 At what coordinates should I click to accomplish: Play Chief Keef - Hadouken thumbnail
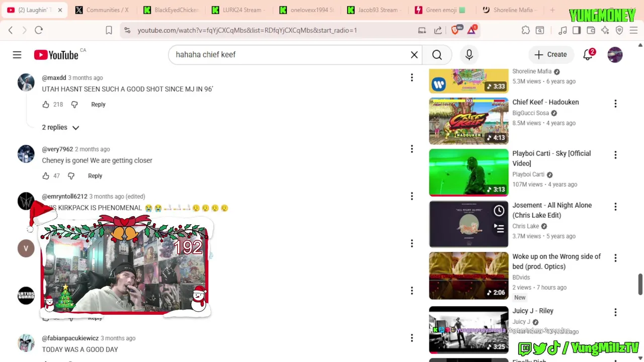(468, 121)
